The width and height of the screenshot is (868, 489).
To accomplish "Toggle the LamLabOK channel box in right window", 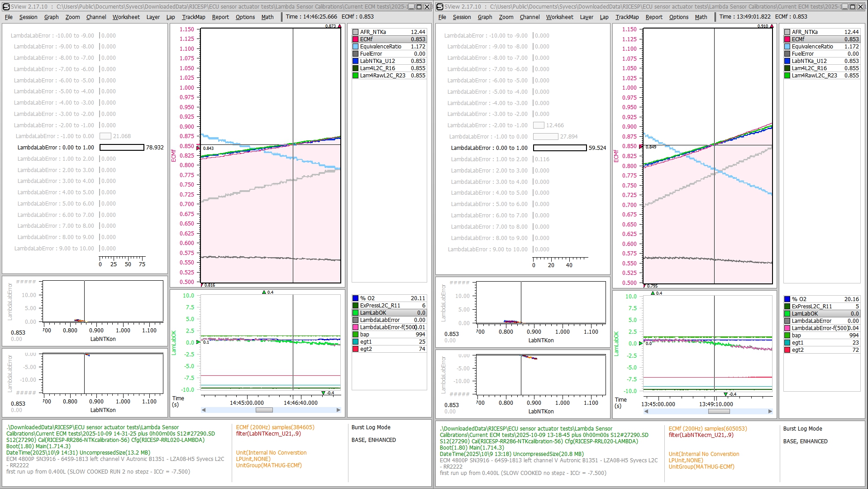I will click(x=787, y=313).
